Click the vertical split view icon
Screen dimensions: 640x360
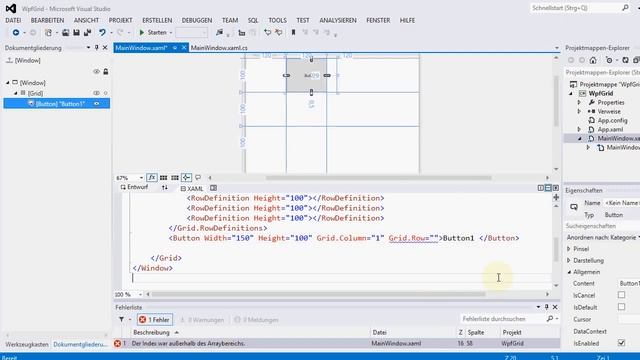[540, 188]
